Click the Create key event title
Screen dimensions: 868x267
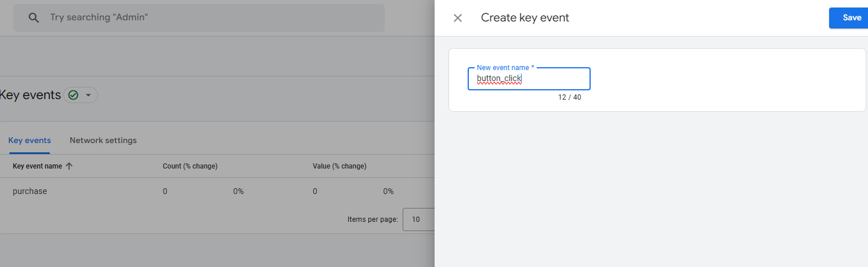click(x=525, y=18)
